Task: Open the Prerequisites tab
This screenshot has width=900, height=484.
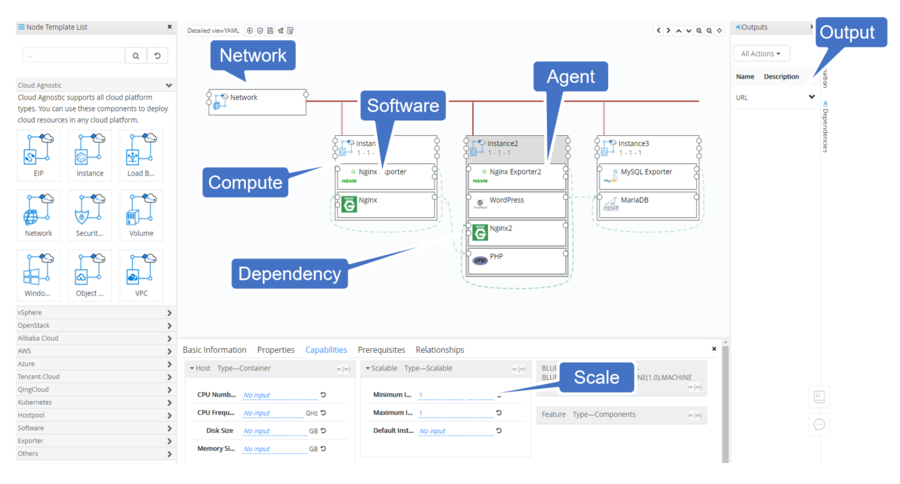Action: click(381, 350)
